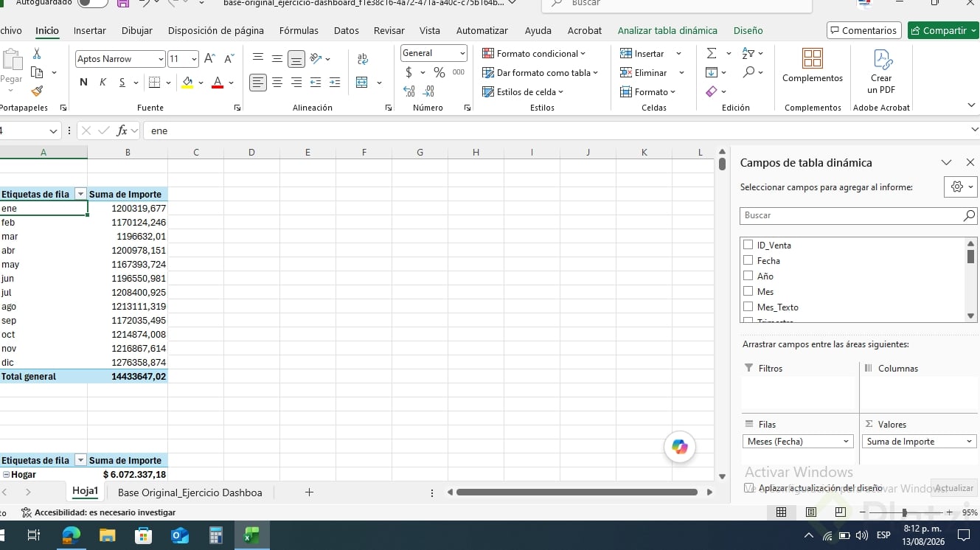Add a new sheet with plus button
980x550 pixels.
(x=309, y=492)
